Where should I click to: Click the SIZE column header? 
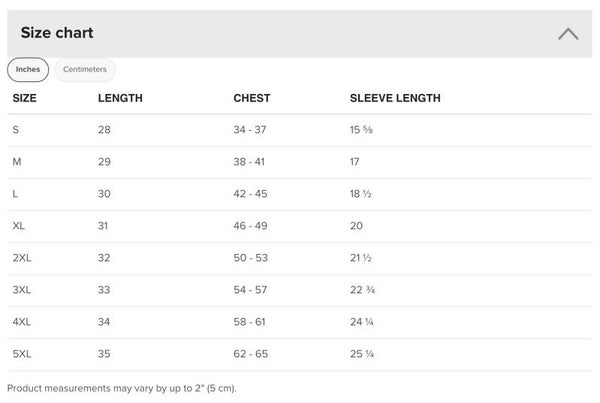25,98
